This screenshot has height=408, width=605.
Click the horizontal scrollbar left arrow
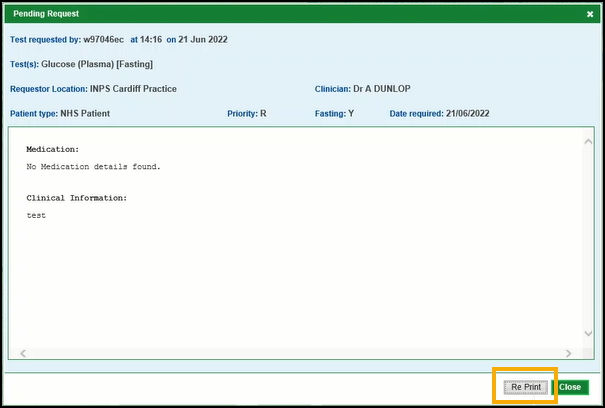[21, 353]
